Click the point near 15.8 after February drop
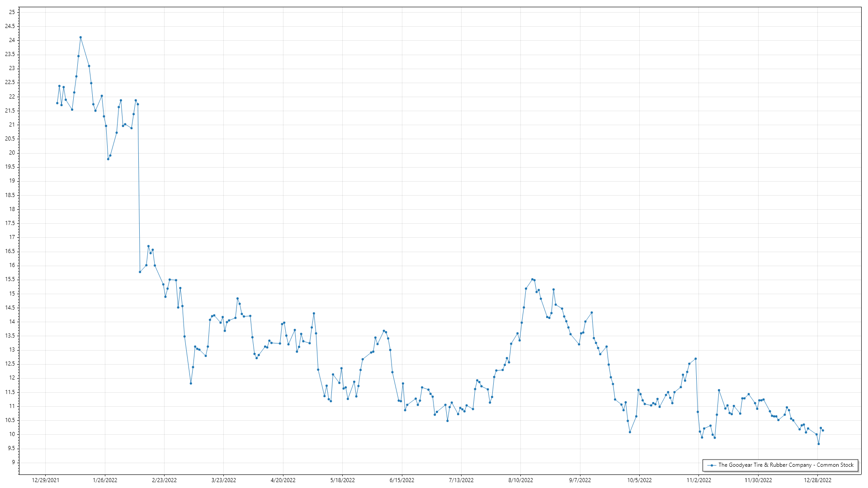 point(140,272)
